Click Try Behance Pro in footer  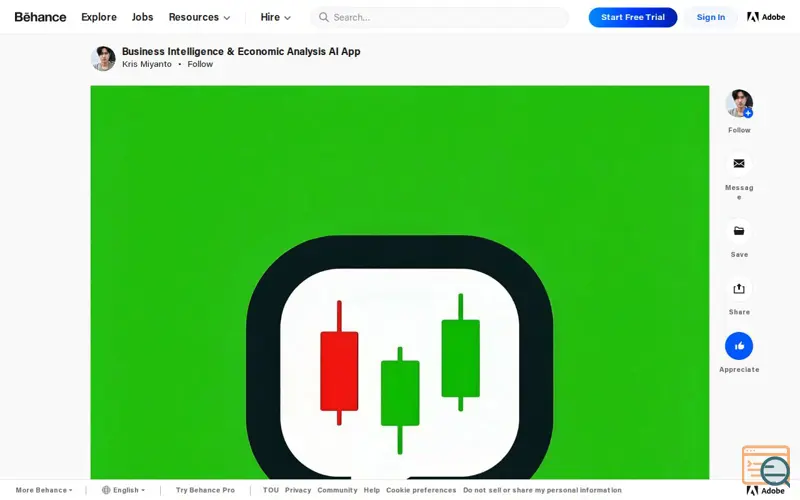click(206, 490)
